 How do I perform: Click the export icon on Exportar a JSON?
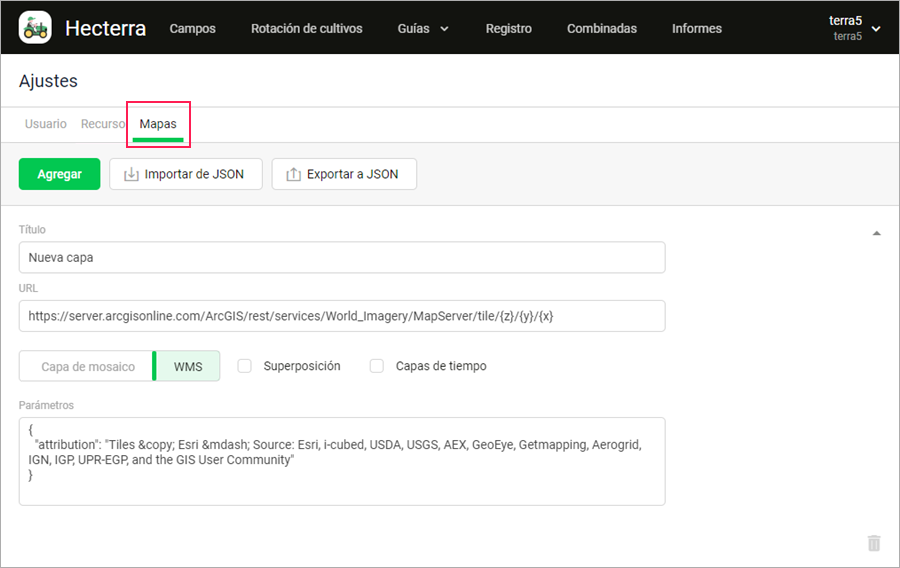(x=293, y=174)
